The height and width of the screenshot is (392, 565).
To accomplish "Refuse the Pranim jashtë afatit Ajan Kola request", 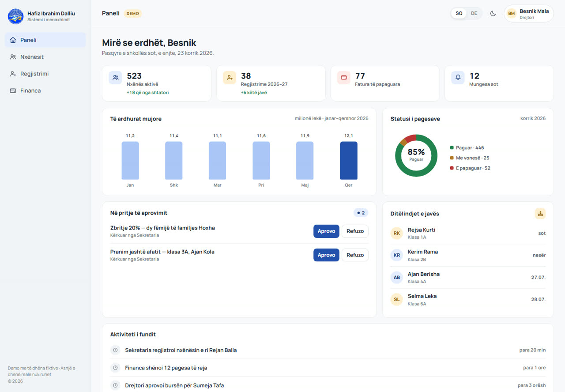I will (x=355, y=255).
